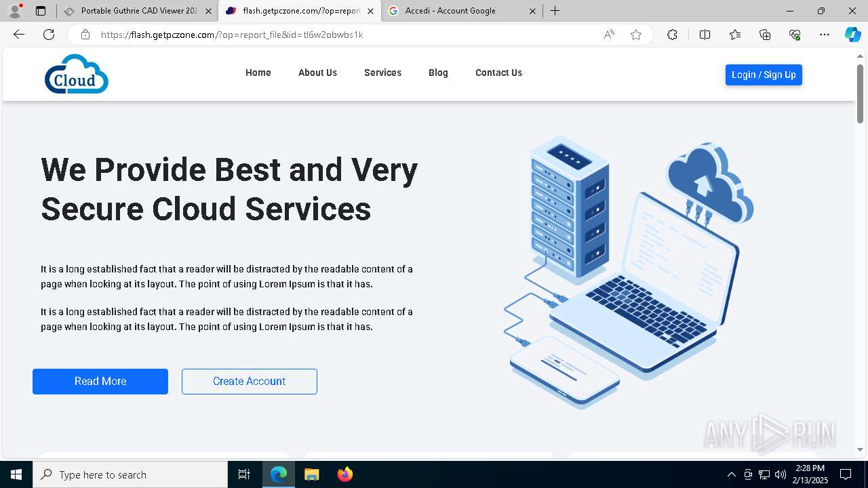The image size is (868, 488).
Task: Click the Login / Sign Up button
Action: [764, 75]
